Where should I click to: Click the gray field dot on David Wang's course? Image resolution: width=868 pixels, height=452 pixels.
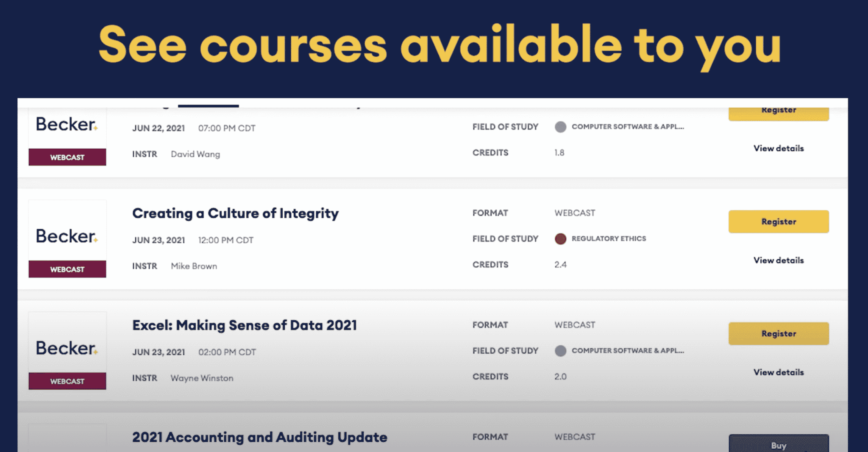click(560, 127)
